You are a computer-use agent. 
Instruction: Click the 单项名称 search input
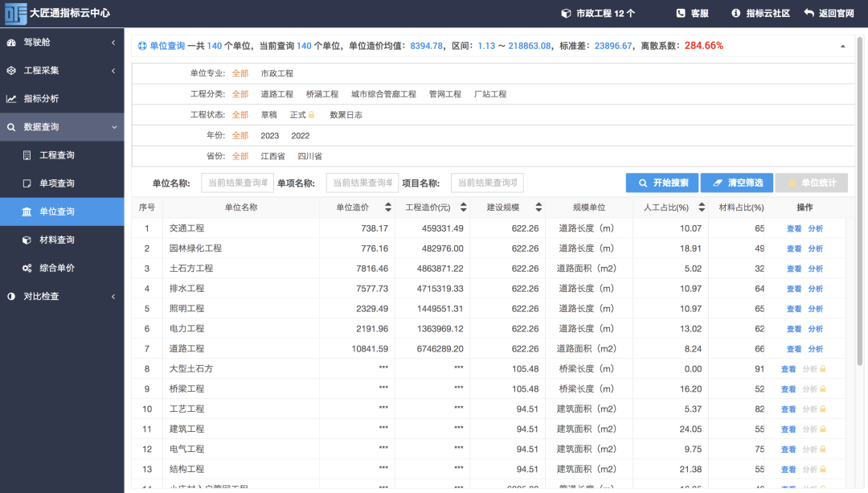pyautogui.click(x=362, y=183)
